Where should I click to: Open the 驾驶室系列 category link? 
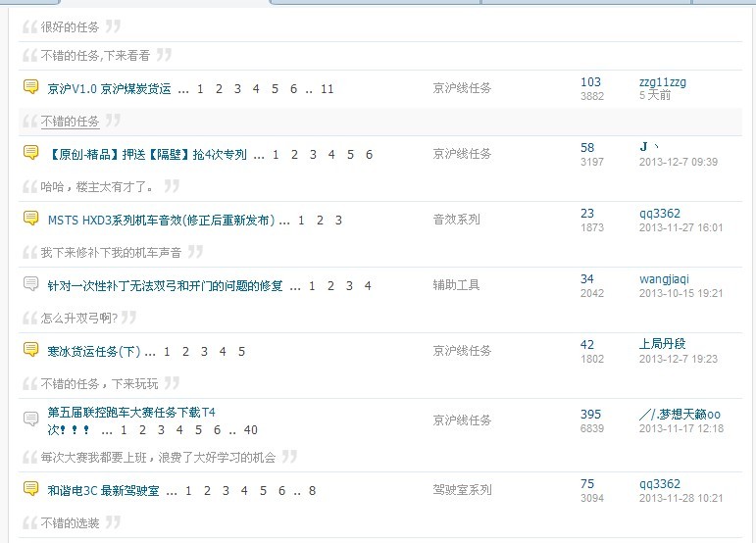pyautogui.click(x=462, y=490)
